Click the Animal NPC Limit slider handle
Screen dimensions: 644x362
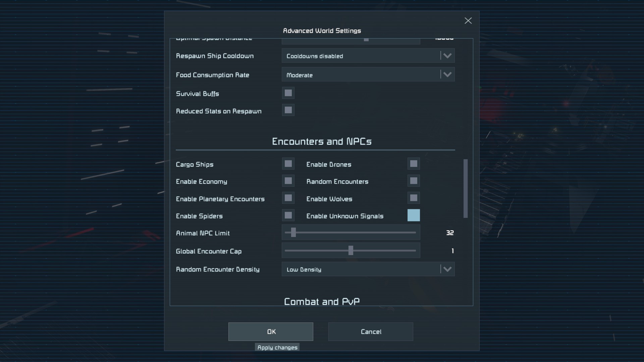click(293, 233)
